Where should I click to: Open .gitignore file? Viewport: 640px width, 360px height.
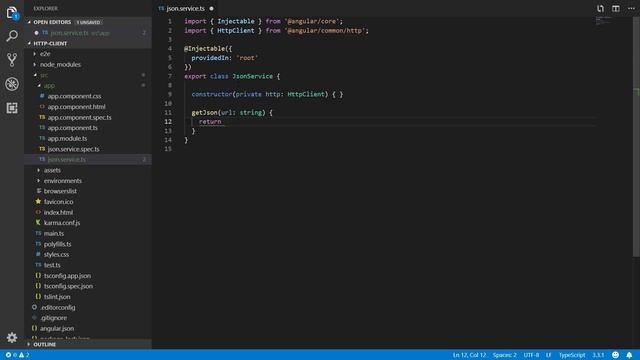(x=53, y=318)
